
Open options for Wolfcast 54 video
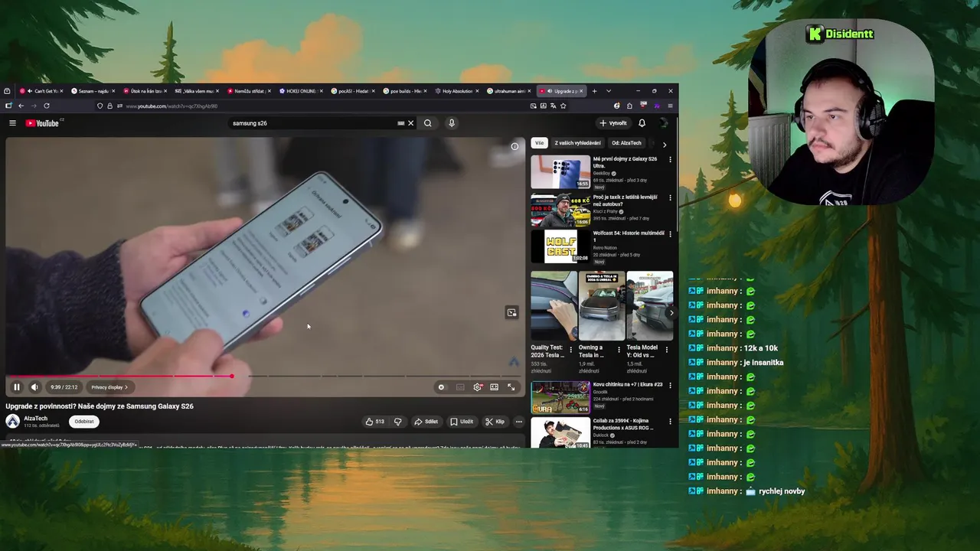[x=670, y=234]
